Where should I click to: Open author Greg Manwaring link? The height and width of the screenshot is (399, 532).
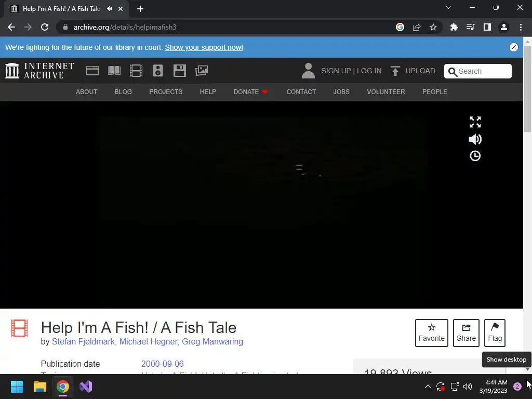[x=212, y=341]
